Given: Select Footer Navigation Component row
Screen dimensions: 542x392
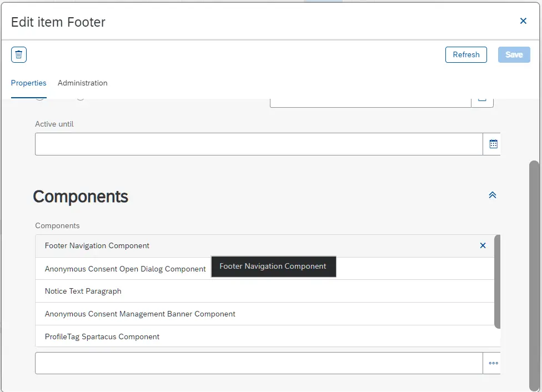Looking at the screenshot, I should pyautogui.click(x=265, y=246).
